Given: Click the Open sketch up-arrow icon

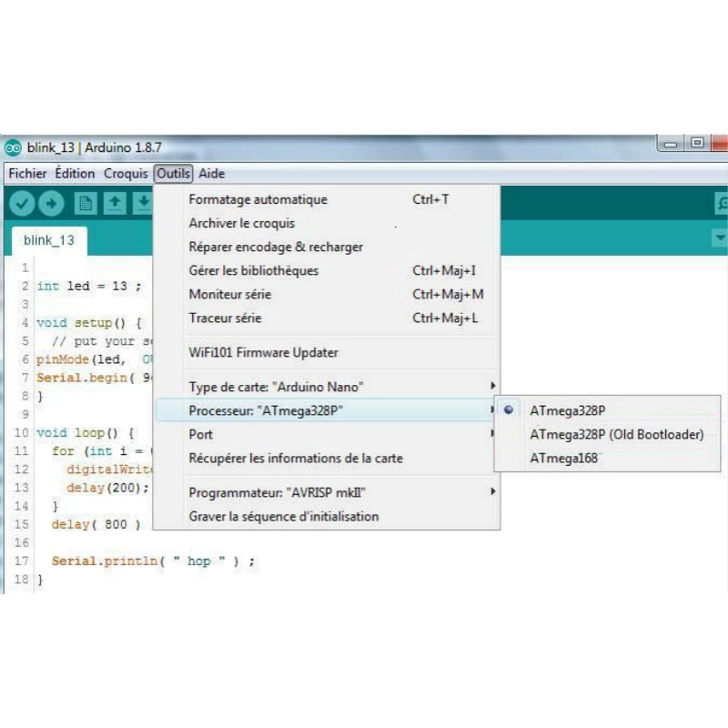Looking at the screenshot, I should pos(115,204).
